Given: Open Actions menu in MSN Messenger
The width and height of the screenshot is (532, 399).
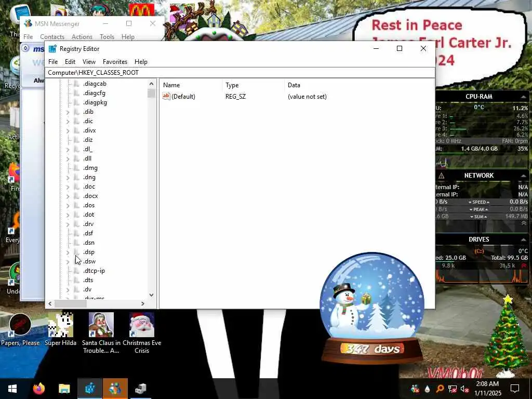Looking at the screenshot, I should pos(82,37).
